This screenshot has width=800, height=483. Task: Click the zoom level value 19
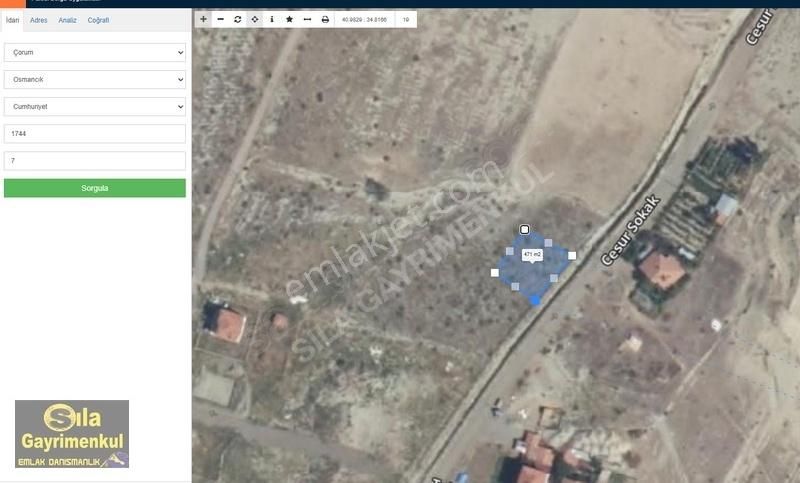coord(406,19)
